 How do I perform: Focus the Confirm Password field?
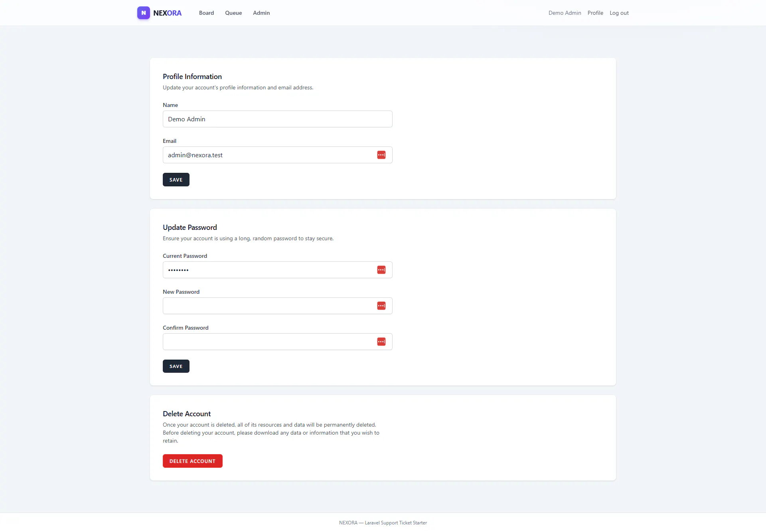point(278,342)
